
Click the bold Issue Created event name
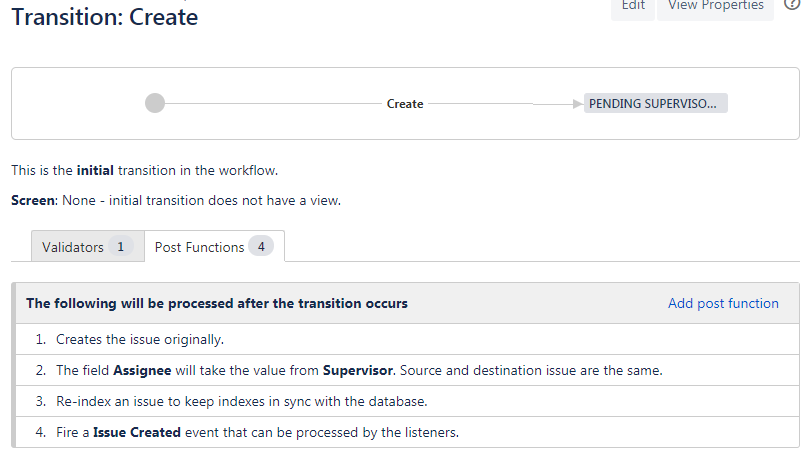click(x=137, y=433)
